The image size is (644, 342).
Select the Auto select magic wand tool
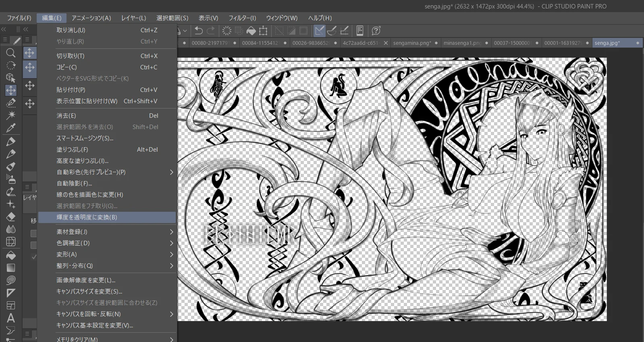click(11, 115)
